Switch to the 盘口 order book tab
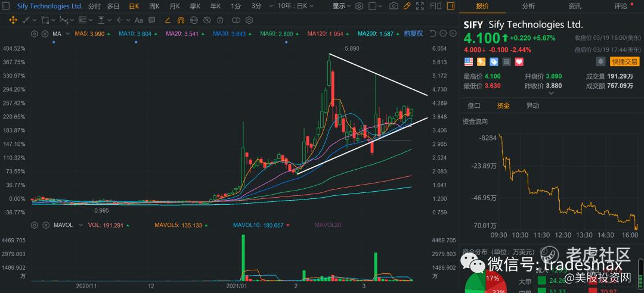 (474, 106)
